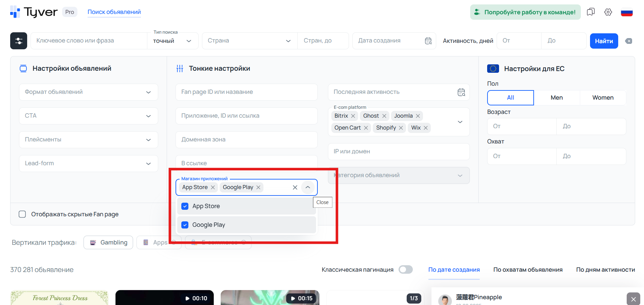Focus Ключевое слово или фраза field

[x=89, y=41]
